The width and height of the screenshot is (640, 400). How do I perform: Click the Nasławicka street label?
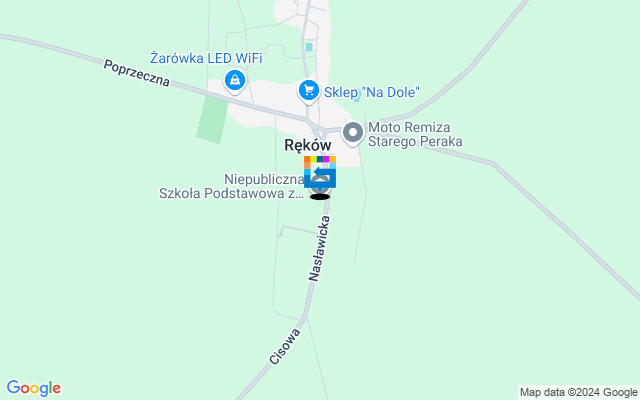point(319,249)
